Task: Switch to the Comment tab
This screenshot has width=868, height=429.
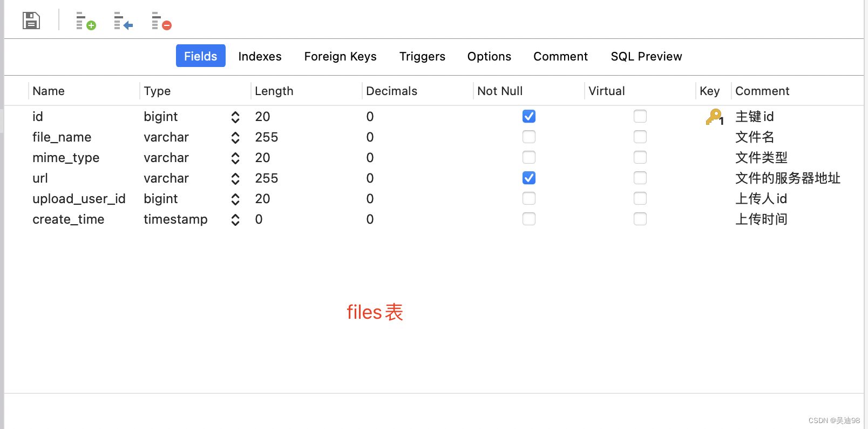Action: click(x=560, y=56)
